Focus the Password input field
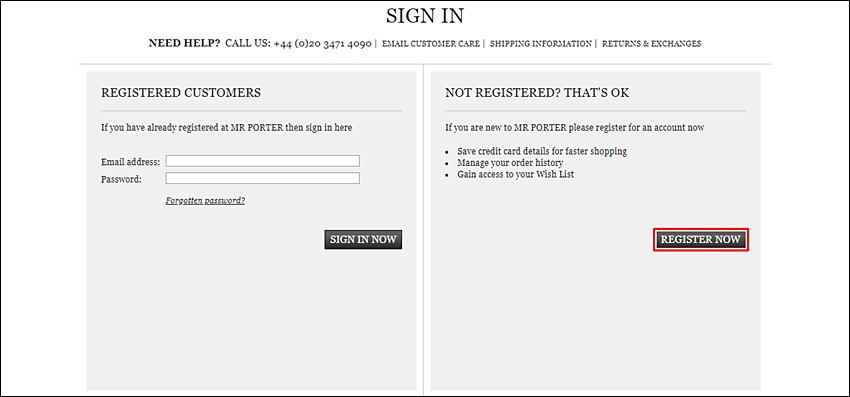This screenshot has height=397, width=850. 262,178
